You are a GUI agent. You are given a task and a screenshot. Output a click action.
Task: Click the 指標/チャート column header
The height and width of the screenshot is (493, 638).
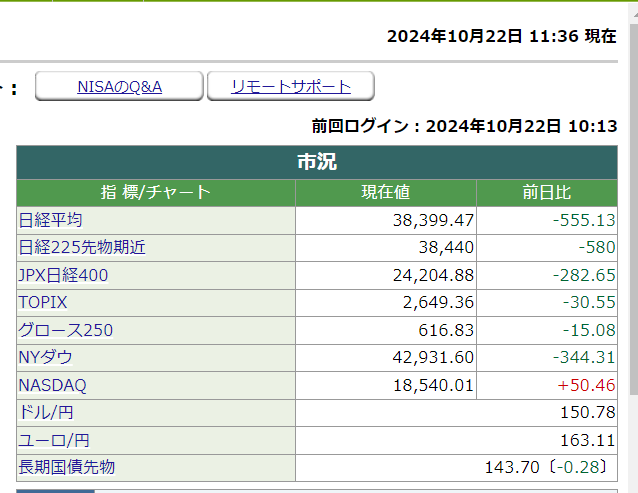(155, 193)
